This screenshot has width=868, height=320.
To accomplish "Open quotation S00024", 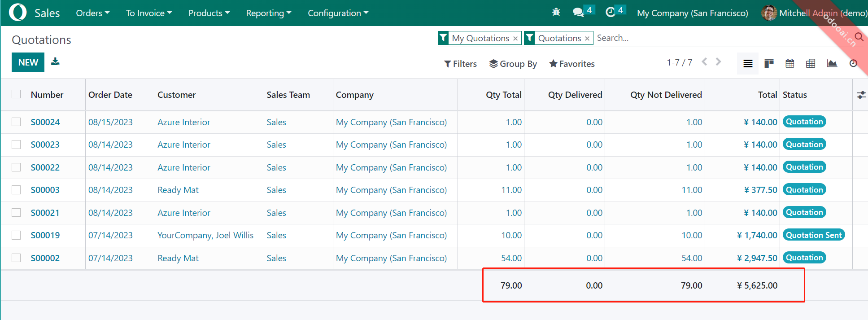I will 45,122.
